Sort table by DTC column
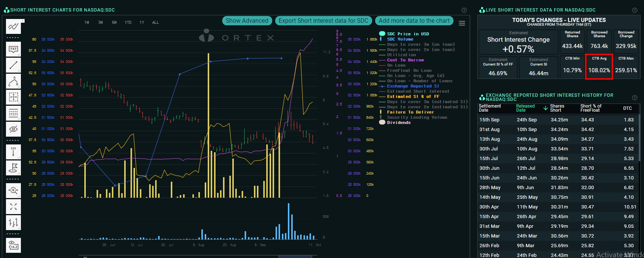The image size is (644, 258). [x=627, y=108]
